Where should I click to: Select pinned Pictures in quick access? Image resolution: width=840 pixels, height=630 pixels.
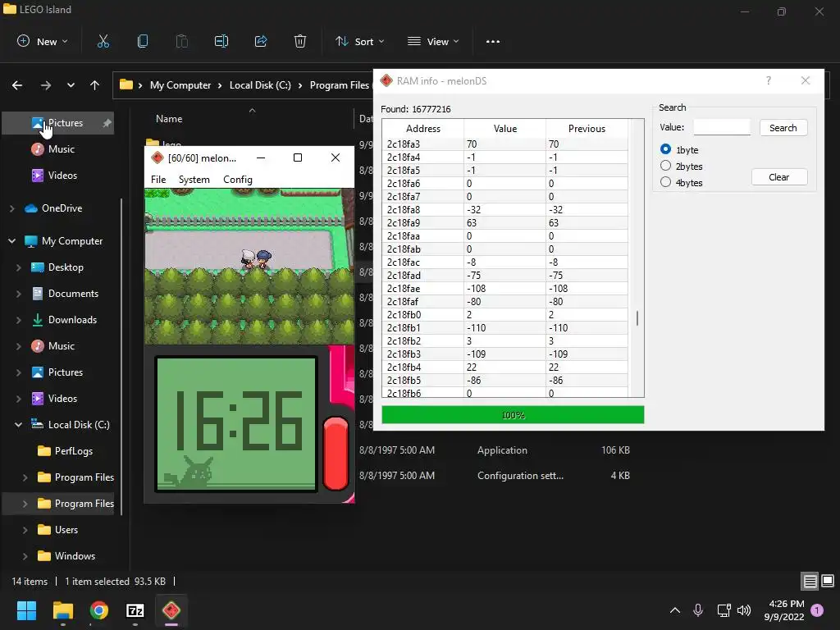point(58,123)
